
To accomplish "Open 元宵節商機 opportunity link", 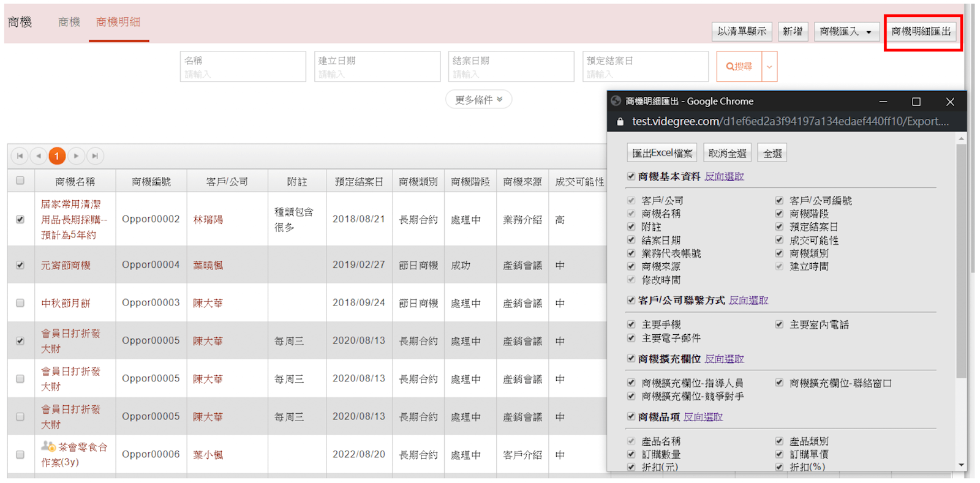I will click(66, 265).
